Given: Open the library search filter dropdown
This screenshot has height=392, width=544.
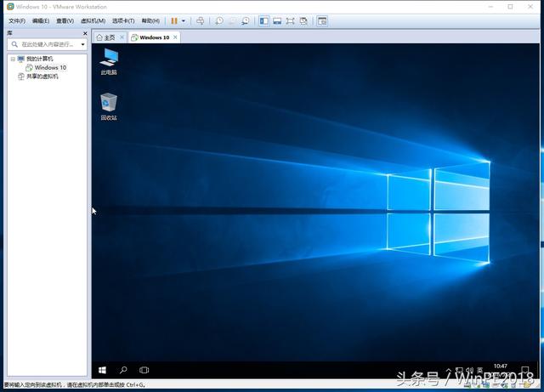Looking at the screenshot, I should coord(82,44).
